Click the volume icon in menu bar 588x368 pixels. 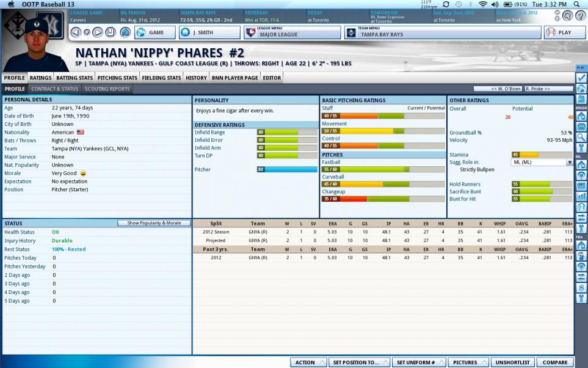pyautogui.click(x=495, y=4)
